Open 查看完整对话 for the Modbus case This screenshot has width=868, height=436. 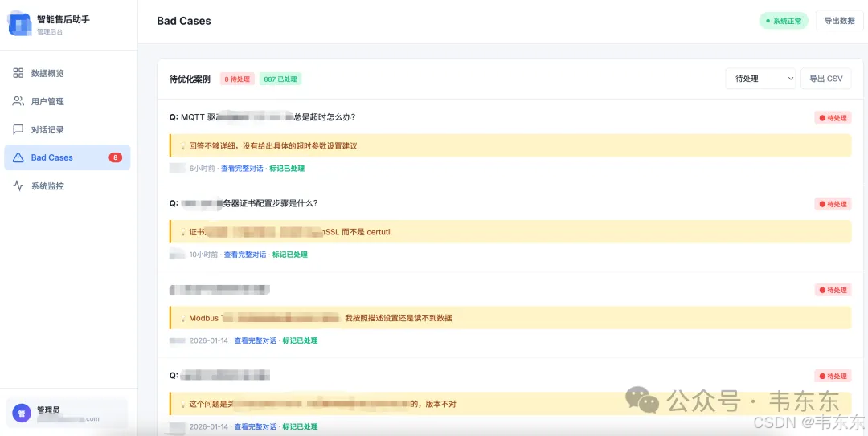[x=256, y=340]
